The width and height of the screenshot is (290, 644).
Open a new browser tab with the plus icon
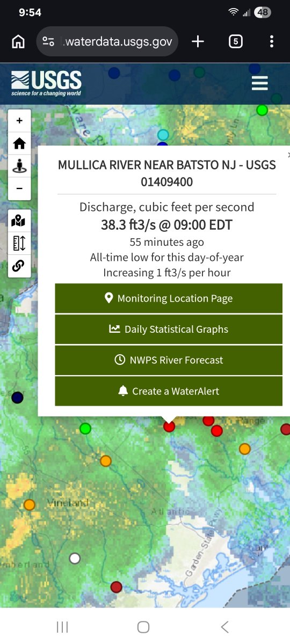(x=198, y=41)
